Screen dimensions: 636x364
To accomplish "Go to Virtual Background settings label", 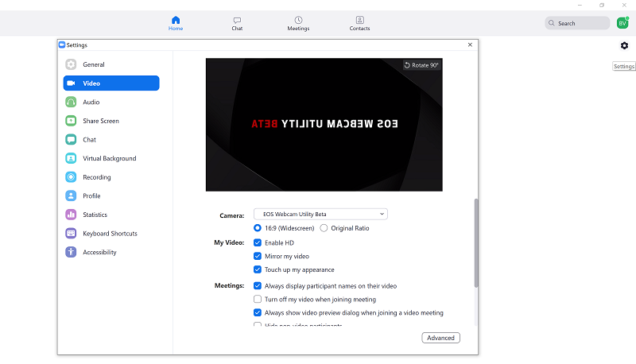I will click(110, 158).
